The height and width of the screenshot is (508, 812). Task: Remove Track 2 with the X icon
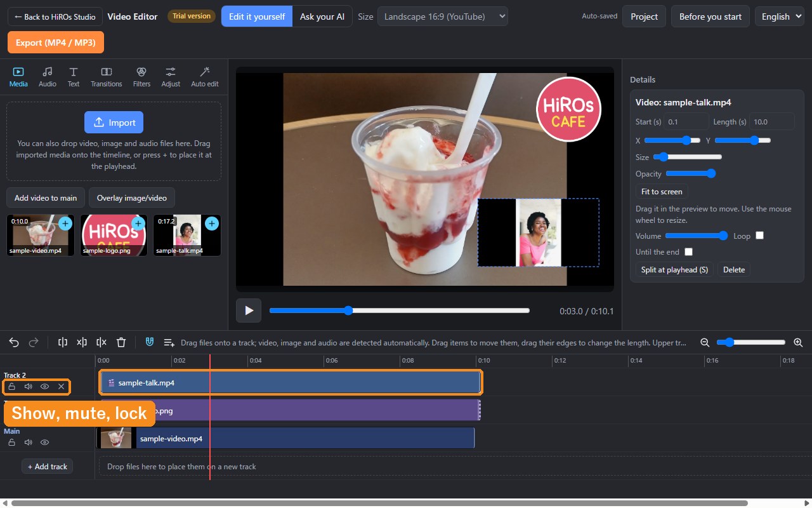[x=61, y=386]
